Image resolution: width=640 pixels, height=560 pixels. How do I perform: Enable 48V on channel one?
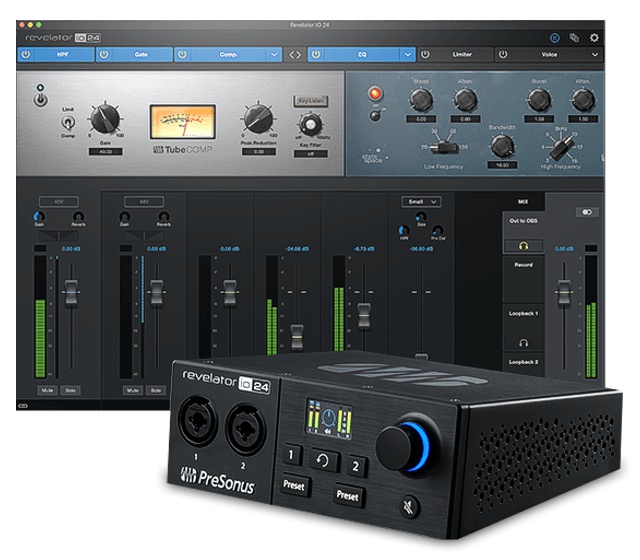59,202
